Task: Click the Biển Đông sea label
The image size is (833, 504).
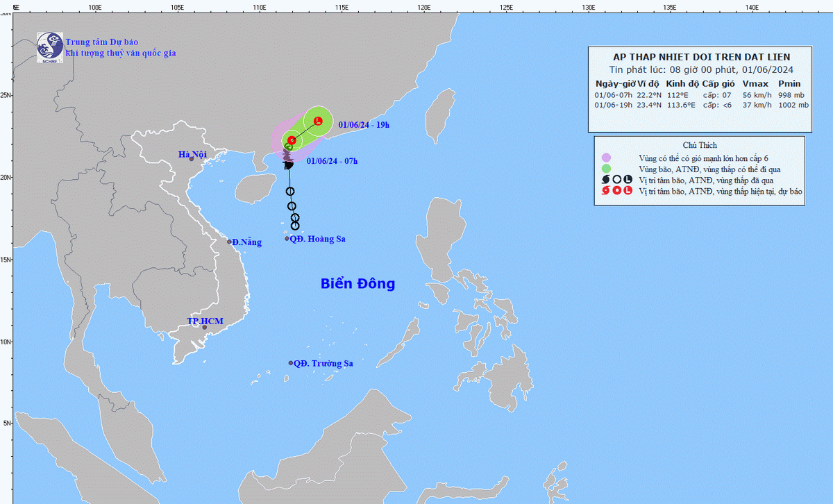Action: (x=357, y=284)
